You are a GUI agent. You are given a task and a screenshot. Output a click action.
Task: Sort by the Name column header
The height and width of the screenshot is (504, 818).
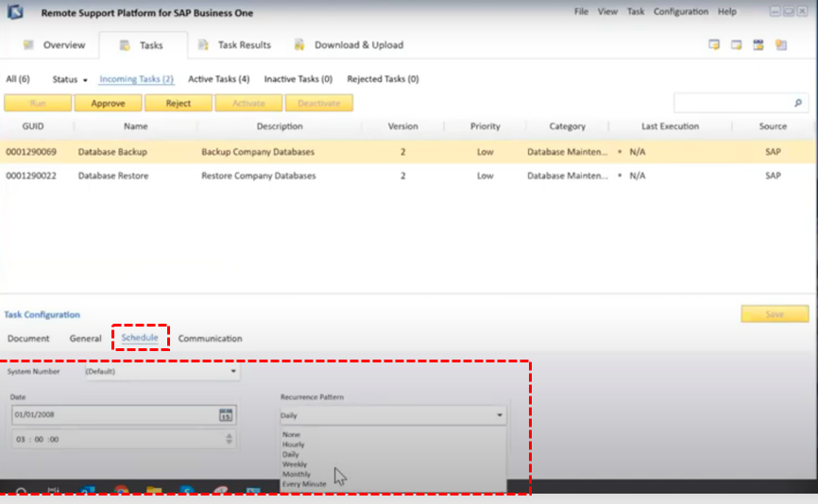[x=136, y=126]
